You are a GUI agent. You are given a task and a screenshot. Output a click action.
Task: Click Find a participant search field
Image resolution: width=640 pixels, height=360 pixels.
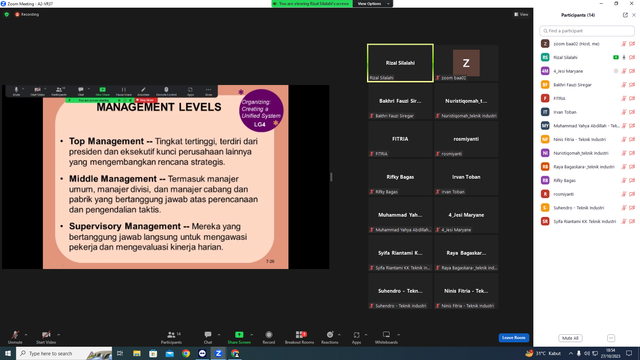pos(587,31)
